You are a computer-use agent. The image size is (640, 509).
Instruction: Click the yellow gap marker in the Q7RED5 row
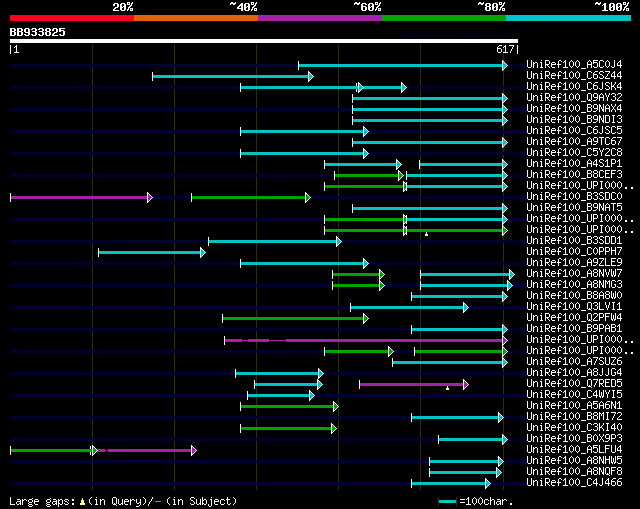point(448,389)
